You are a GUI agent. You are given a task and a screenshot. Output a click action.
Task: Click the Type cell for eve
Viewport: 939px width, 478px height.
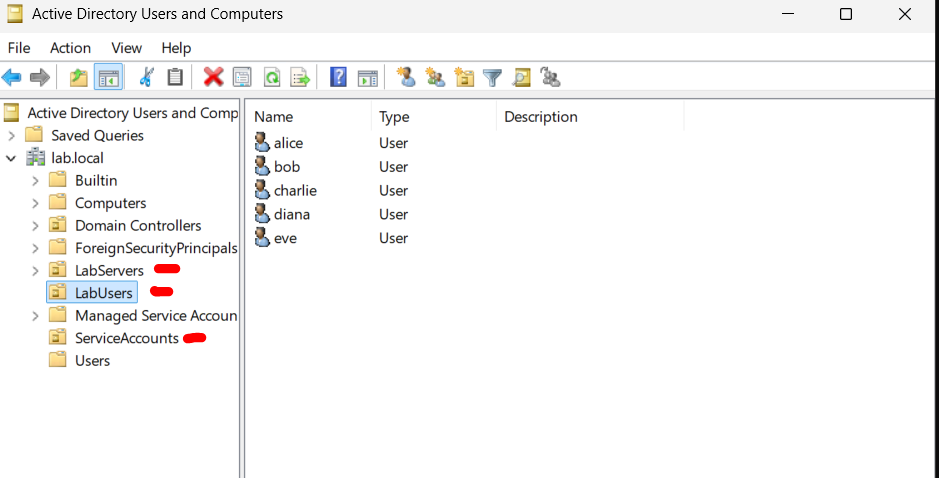393,238
